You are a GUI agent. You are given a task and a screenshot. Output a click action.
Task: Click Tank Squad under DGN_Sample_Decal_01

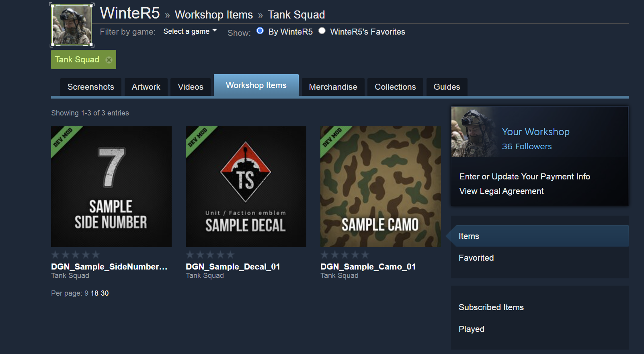tap(205, 276)
